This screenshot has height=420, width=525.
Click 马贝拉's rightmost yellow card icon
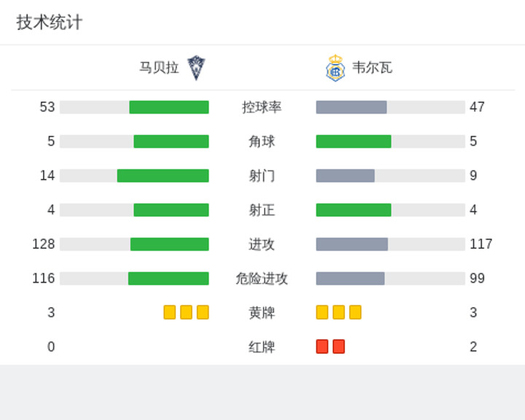tap(203, 312)
